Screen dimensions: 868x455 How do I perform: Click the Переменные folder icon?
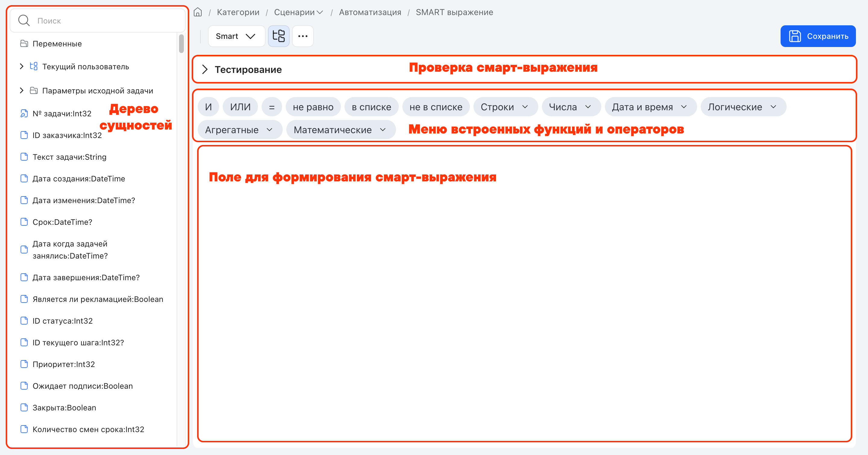[x=24, y=43]
